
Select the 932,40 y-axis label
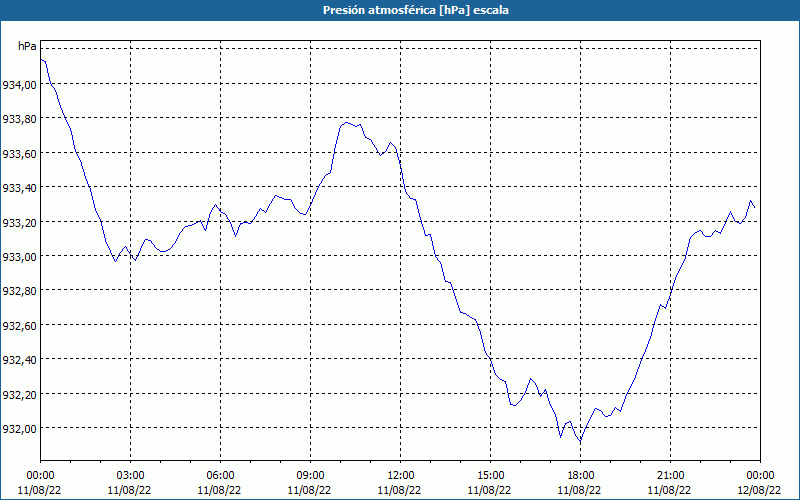click(x=19, y=360)
